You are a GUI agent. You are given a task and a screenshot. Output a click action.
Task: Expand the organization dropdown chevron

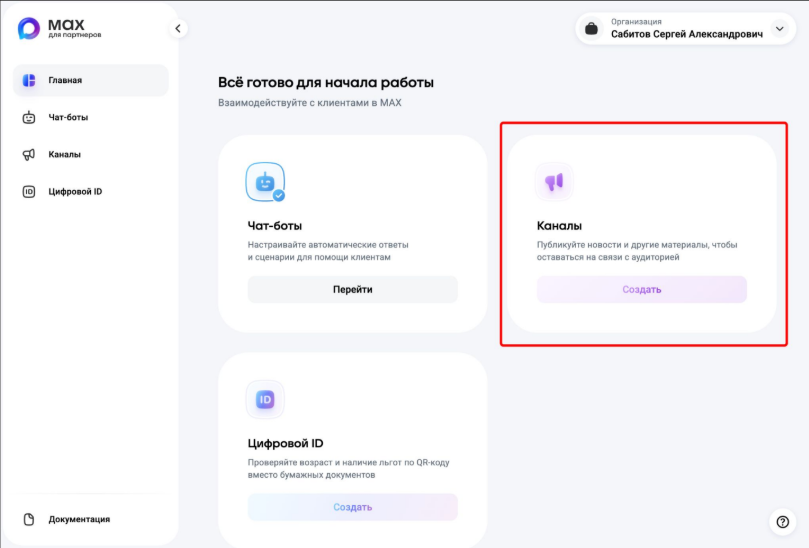click(780, 29)
